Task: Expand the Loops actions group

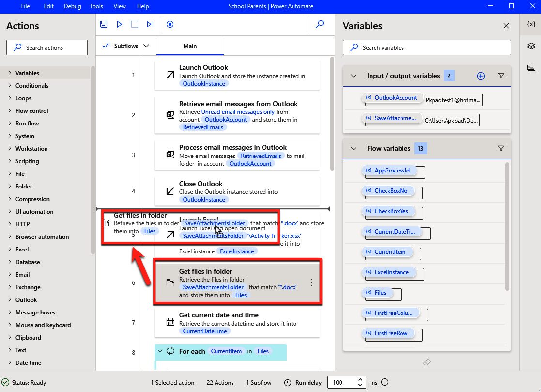Action: coord(10,98)
